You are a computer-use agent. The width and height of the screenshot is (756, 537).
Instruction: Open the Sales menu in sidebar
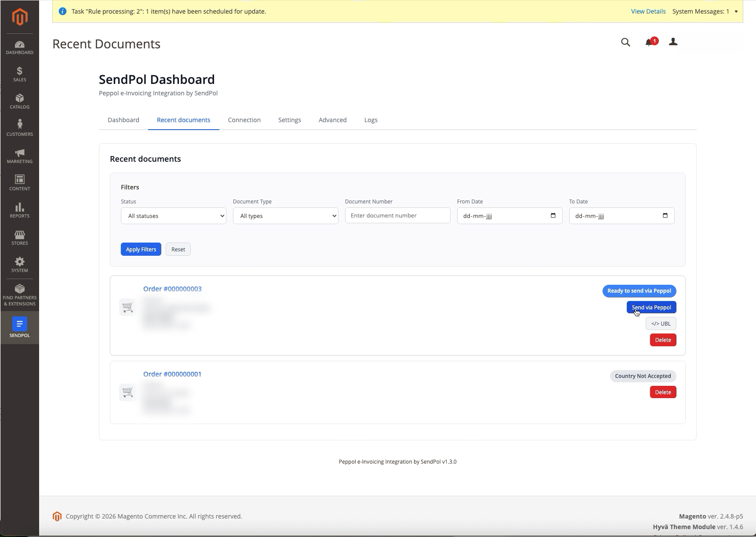[x=19, y=74]
